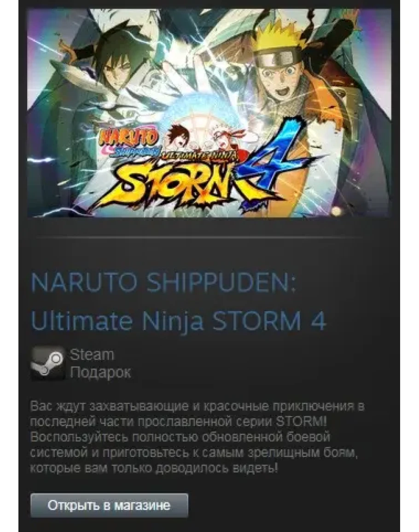Click the Steam logo icon
This screenshot has height=532, width=419.
[x=48, y=363]
